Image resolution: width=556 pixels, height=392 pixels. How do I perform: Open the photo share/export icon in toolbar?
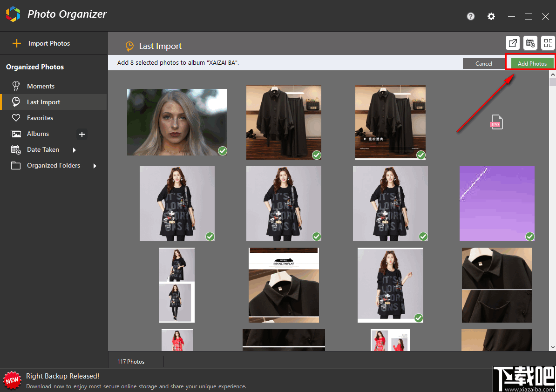(513, 43)
